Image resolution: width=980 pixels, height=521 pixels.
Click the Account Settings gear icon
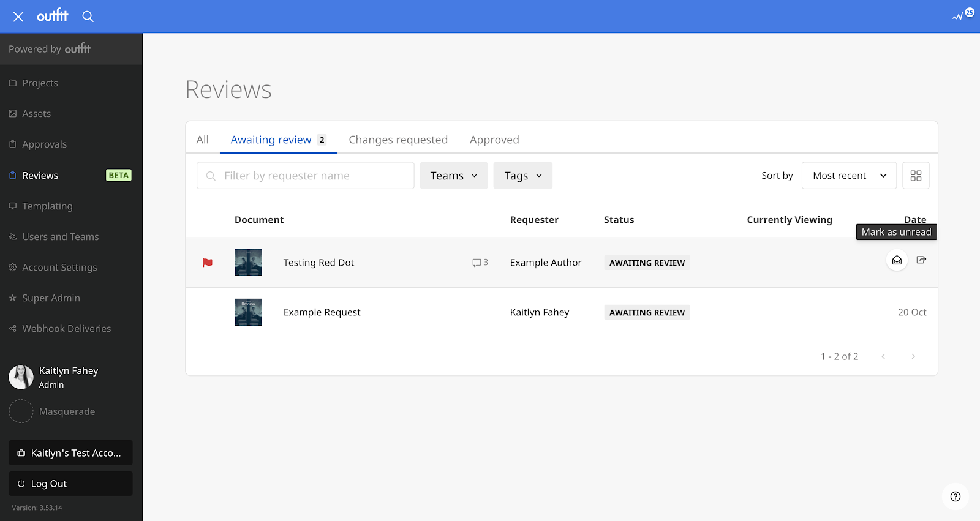point(13,268)
